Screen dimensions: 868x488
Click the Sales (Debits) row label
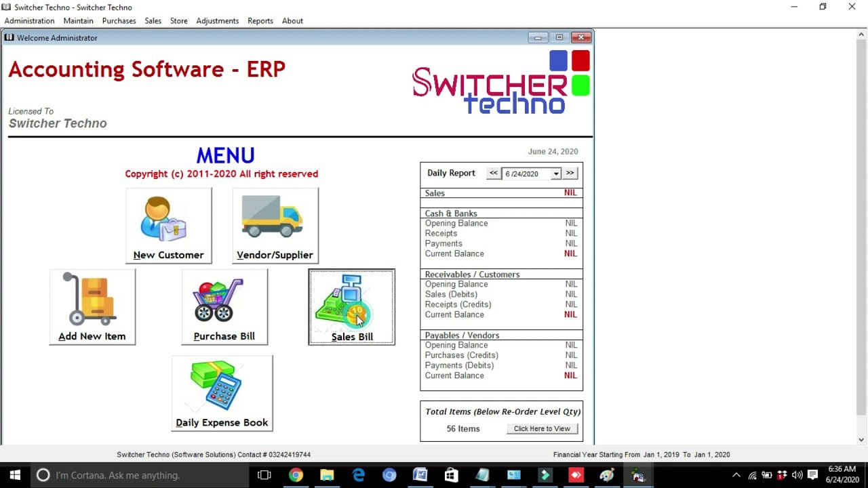point(451,294)
